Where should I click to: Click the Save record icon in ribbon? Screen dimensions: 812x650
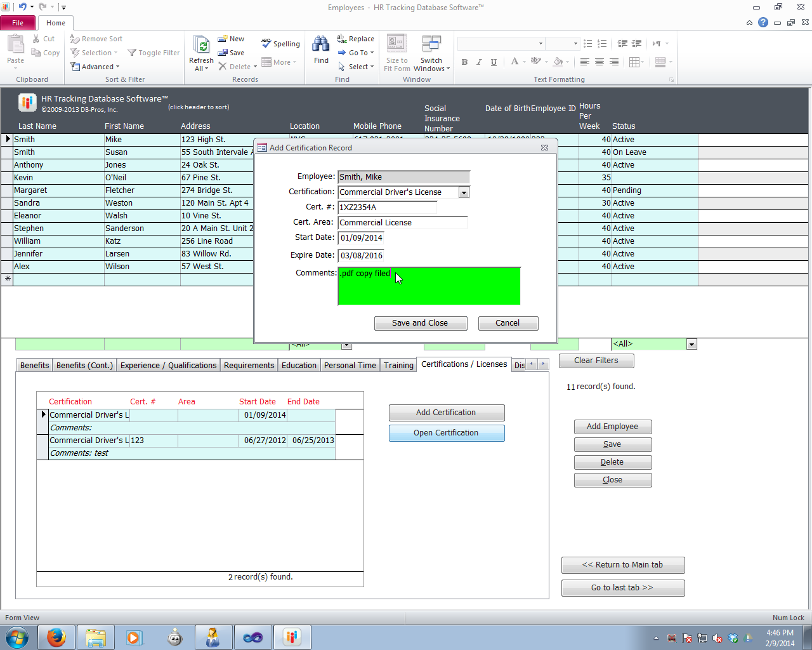point(223,53)
